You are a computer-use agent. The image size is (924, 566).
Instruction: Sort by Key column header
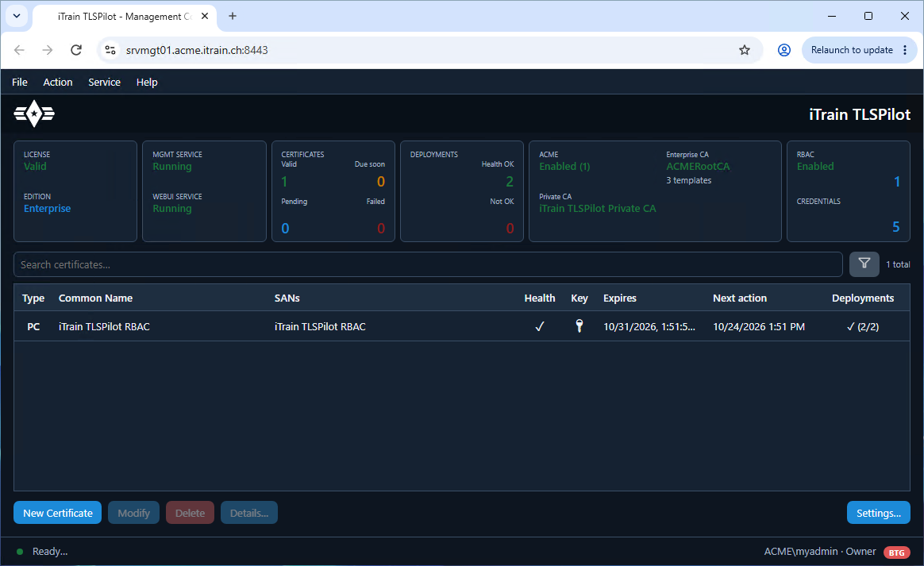click(579, 298)
